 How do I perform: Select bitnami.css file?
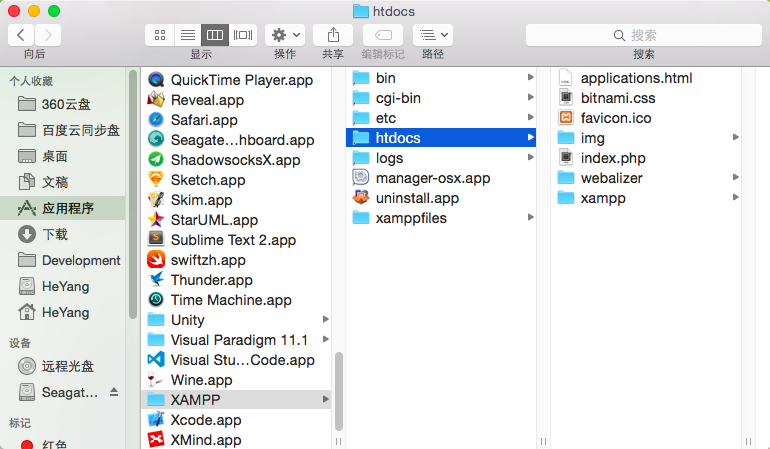click(646, 98)
